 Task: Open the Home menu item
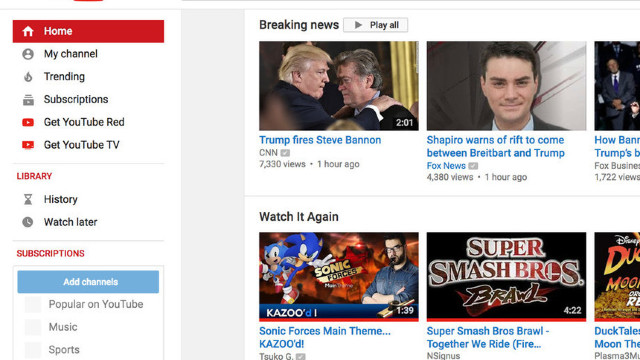[x=88, y=31]
